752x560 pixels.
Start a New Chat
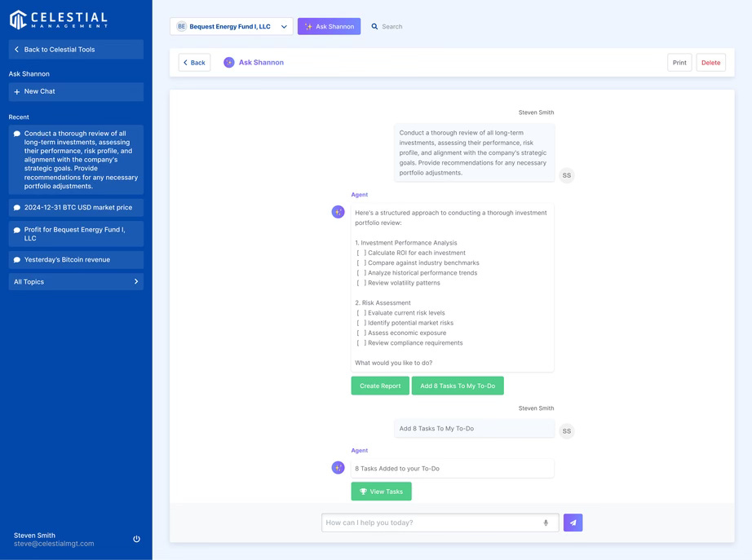coord(76,91)
